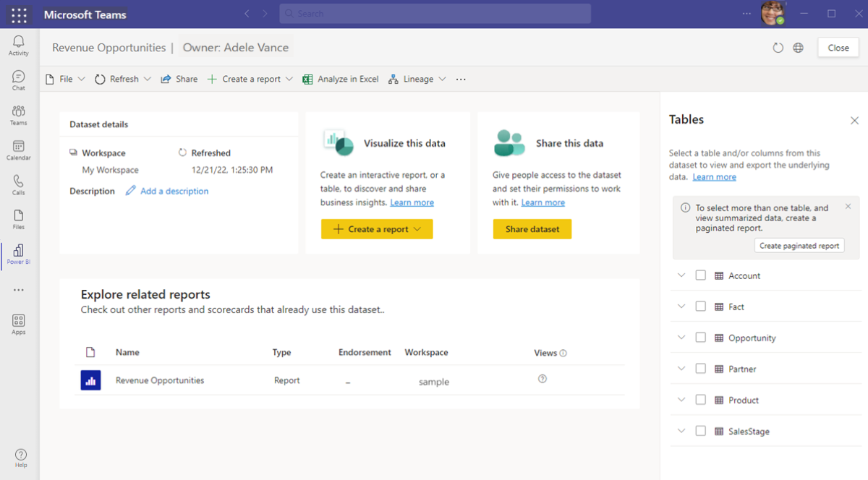Click the reload tab icon beside Close
The width and height of the screenshot is (868, 480).
tap(778, 48)
